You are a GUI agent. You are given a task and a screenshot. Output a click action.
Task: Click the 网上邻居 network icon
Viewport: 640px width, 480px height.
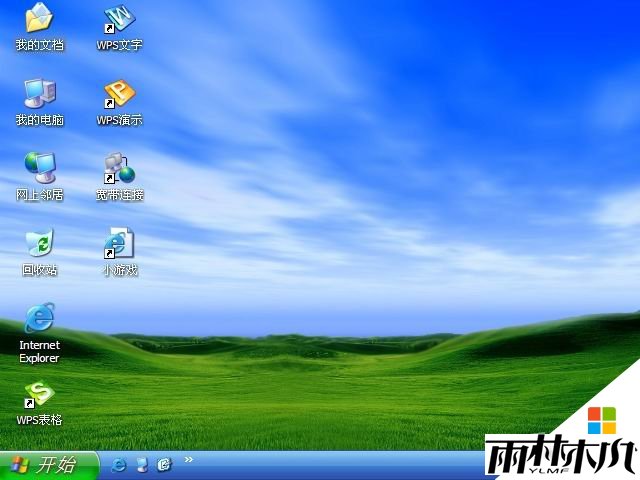coord(39,167)
